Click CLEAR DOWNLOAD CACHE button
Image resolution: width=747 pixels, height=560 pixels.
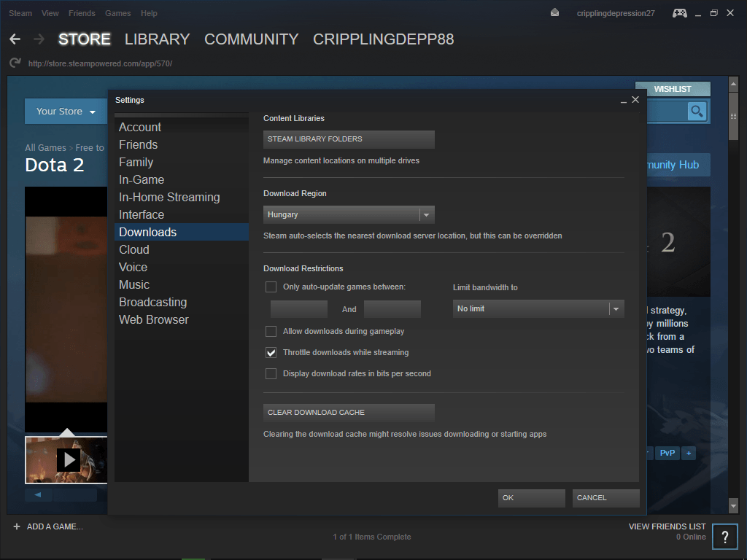coord(349,413)
